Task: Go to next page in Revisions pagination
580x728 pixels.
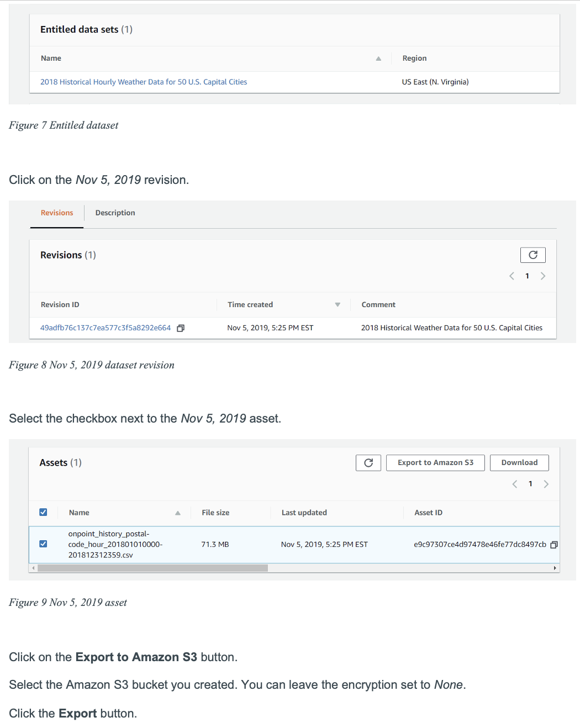Action: tap(543, 276)
